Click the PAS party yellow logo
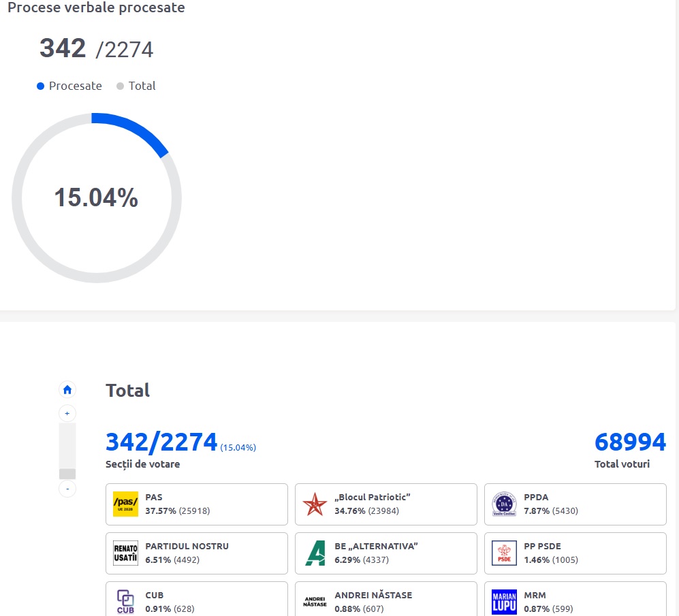The image size is (679, 616). [x=125, y=504]
